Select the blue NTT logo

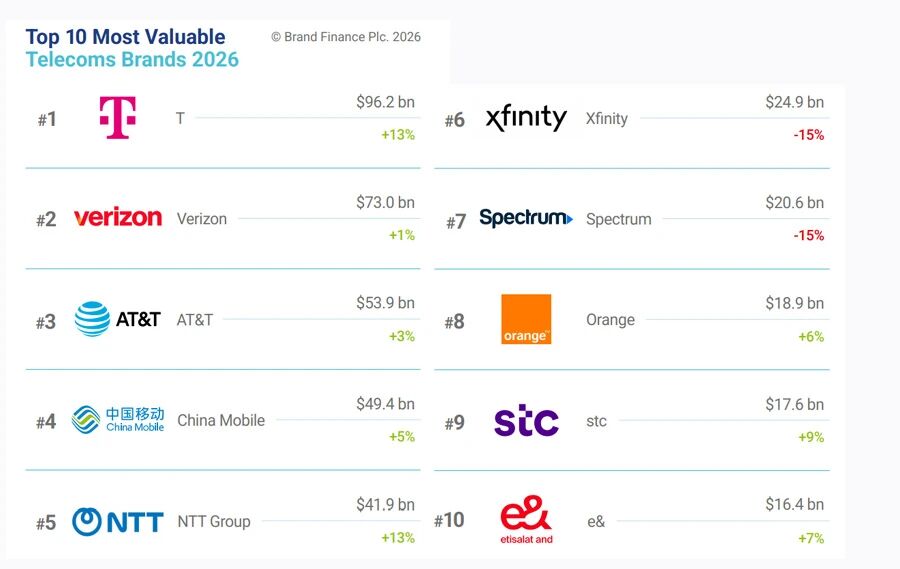117,521
